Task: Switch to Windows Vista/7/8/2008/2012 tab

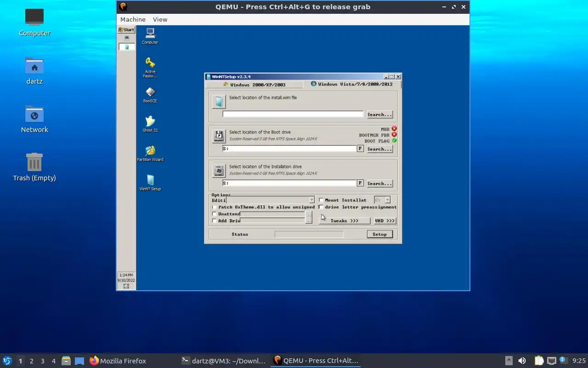Action: (x=352, y=84)
